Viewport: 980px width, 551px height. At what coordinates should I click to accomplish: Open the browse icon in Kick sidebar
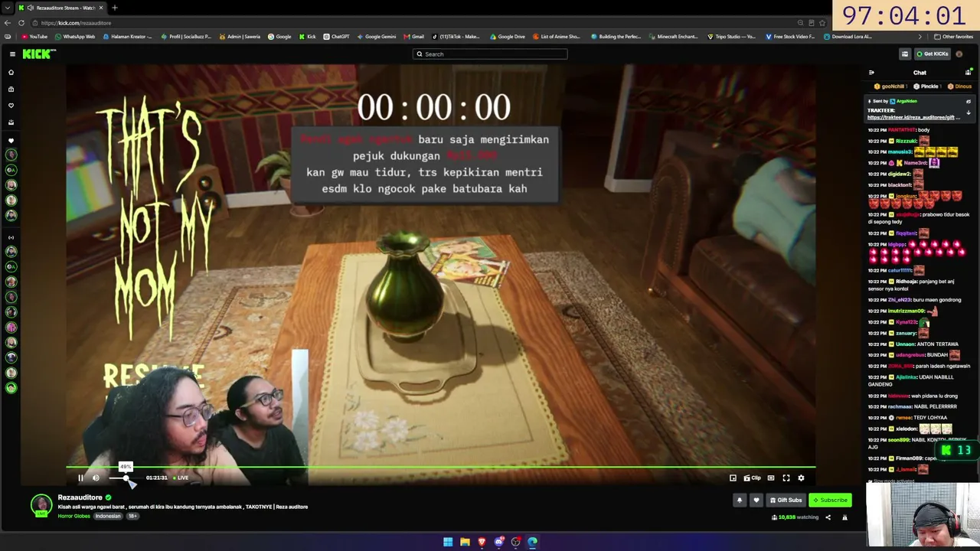[11, 89]
